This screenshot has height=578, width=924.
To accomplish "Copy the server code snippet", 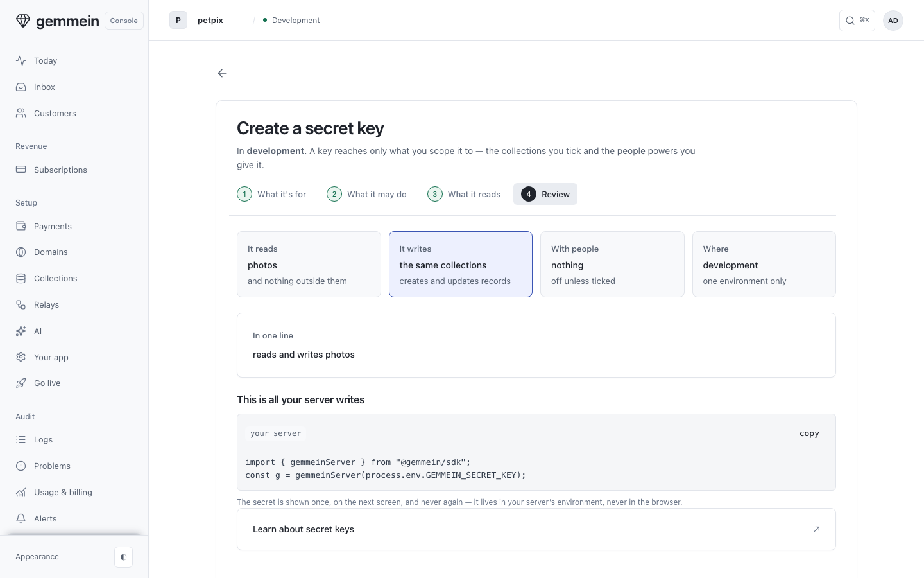I will pyautogui.click(x=809, y=433).
